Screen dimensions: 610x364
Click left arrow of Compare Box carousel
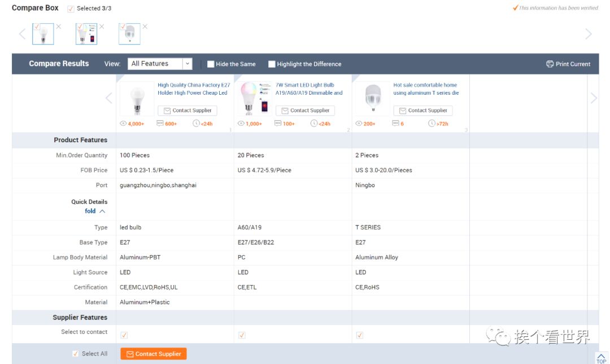click(22, 34)
